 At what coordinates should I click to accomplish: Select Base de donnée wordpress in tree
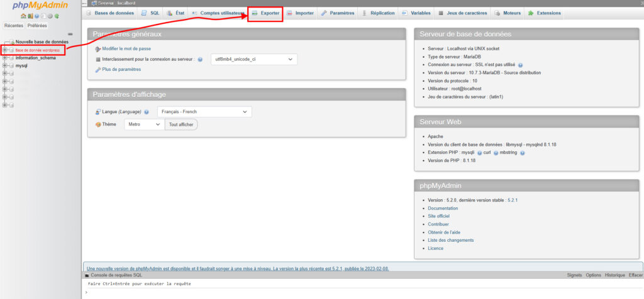coord(37,50)
